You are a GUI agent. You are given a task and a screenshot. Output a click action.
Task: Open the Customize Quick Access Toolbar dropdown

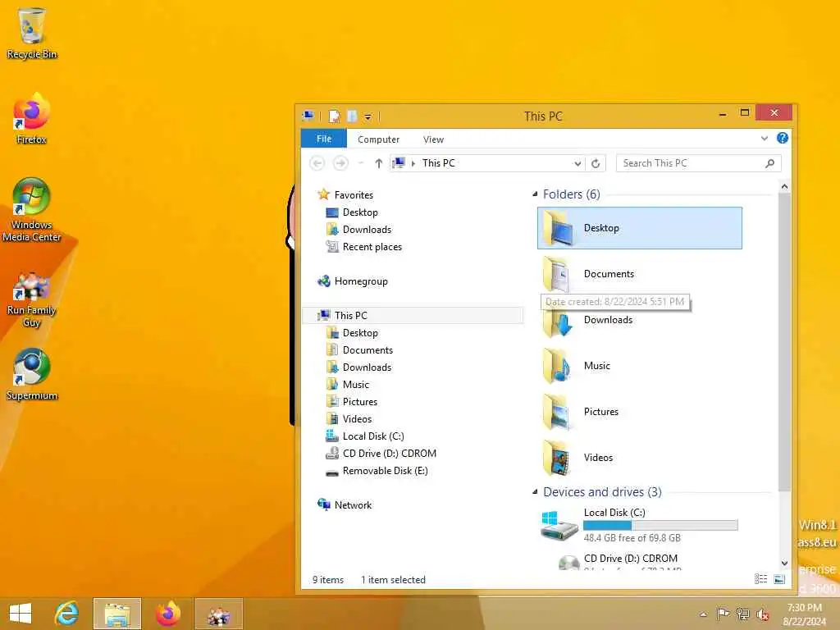(x=368, y=116)
